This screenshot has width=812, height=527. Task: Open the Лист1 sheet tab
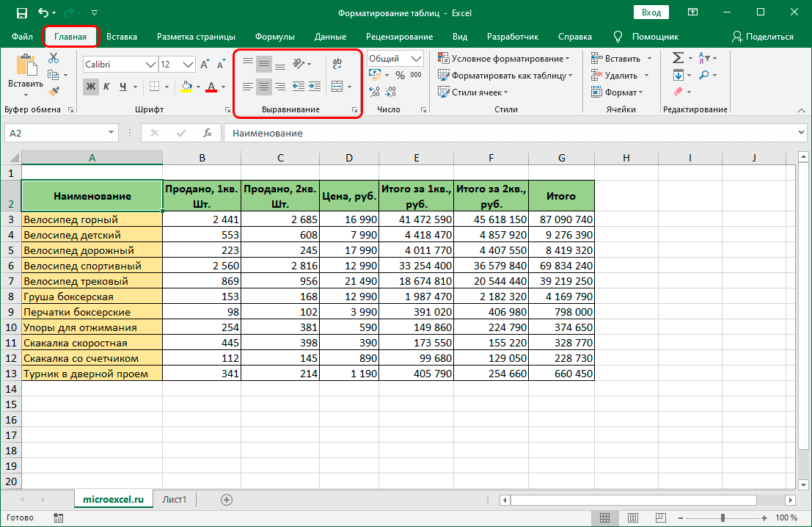click(x=175, y=500)
